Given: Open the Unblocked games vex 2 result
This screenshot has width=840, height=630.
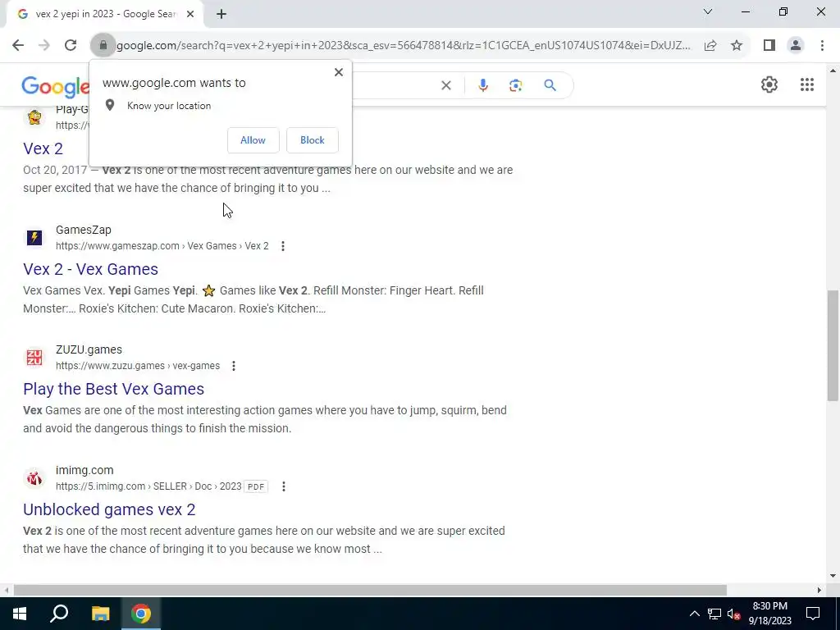Looking at the screenshot, I should (x=109, y=509).
